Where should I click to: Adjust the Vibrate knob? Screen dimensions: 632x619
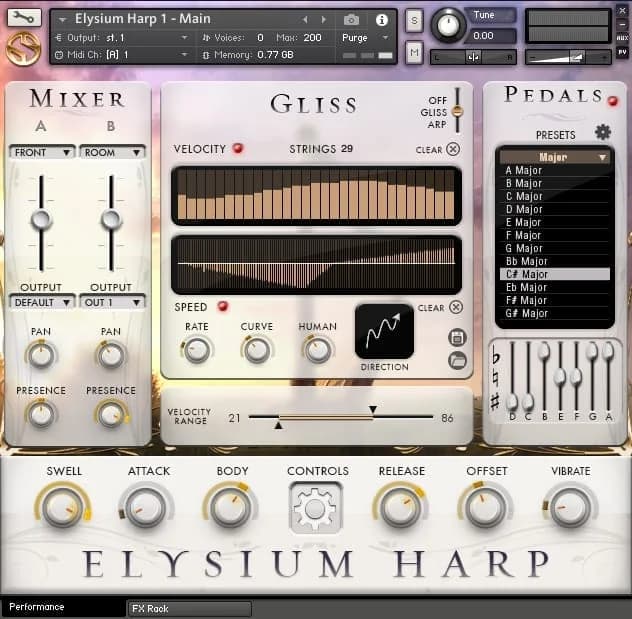570,508
